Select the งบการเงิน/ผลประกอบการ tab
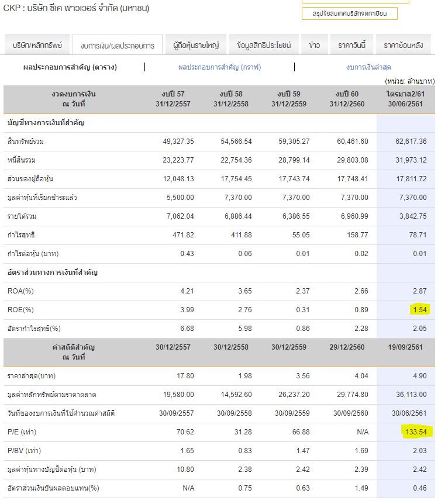The width and height of the screenshot is (438, 504). [x=118, y=45]
